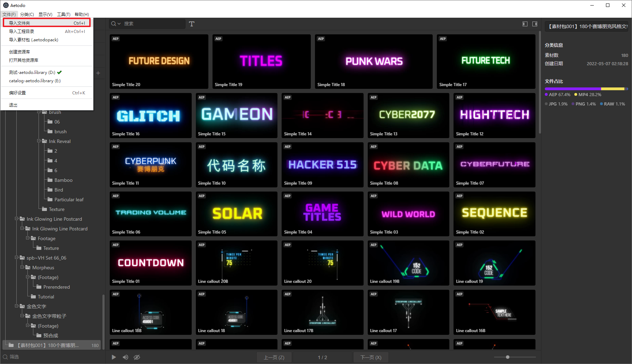This screenshot has width=632, height=364.
Task: Go to next page with 下一页 (X)
Action: [x=371, y=357]
